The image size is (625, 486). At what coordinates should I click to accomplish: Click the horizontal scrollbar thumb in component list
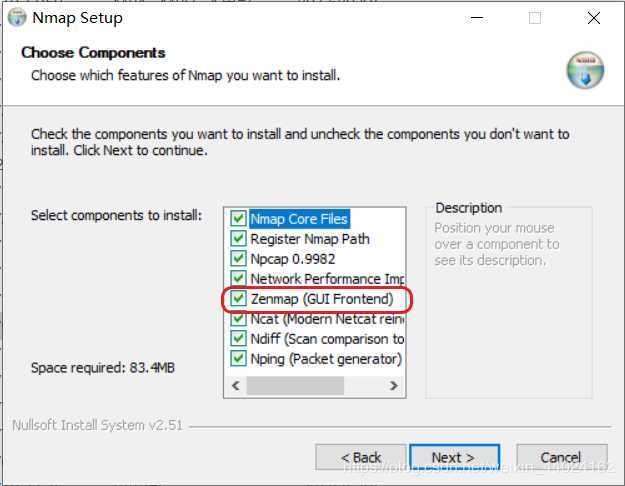(295, 386)
